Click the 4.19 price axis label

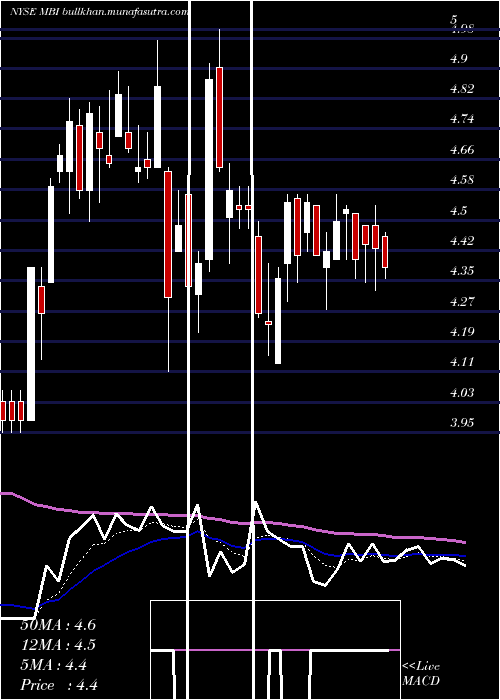[462, 331]
